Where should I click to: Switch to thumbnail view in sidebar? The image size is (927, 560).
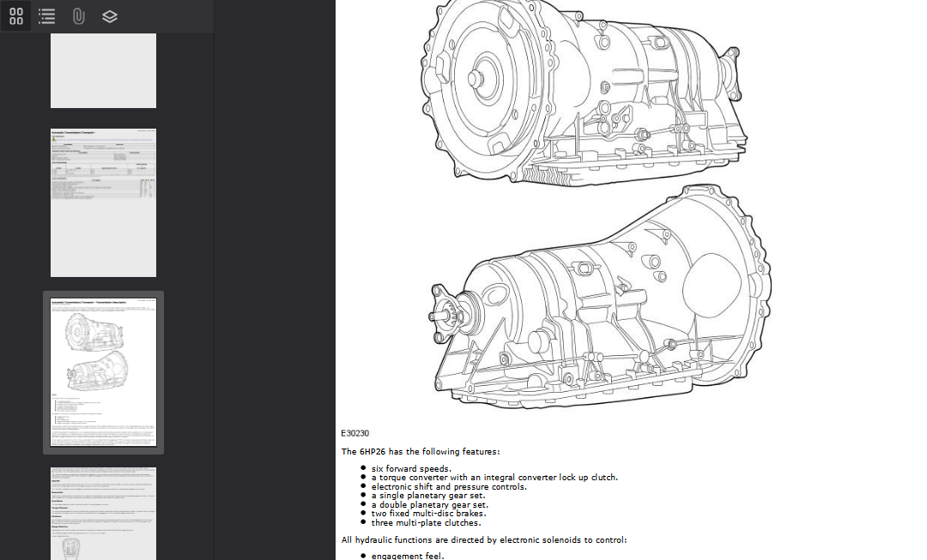point(16,16)
